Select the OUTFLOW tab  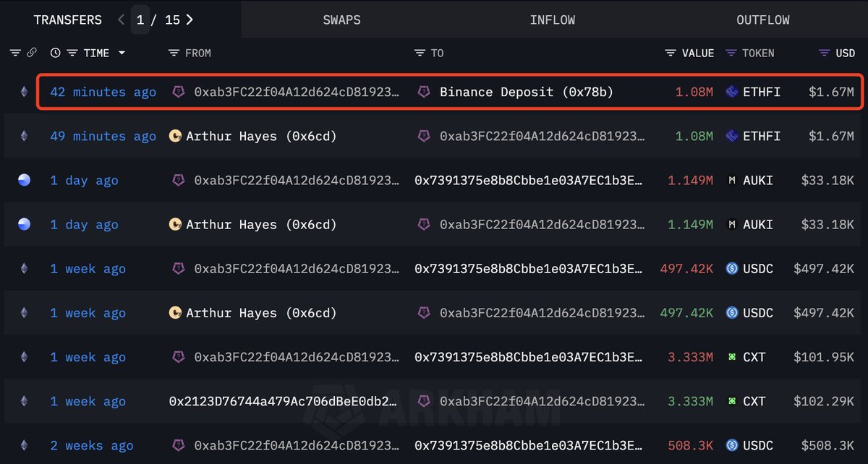pos(762,20)
